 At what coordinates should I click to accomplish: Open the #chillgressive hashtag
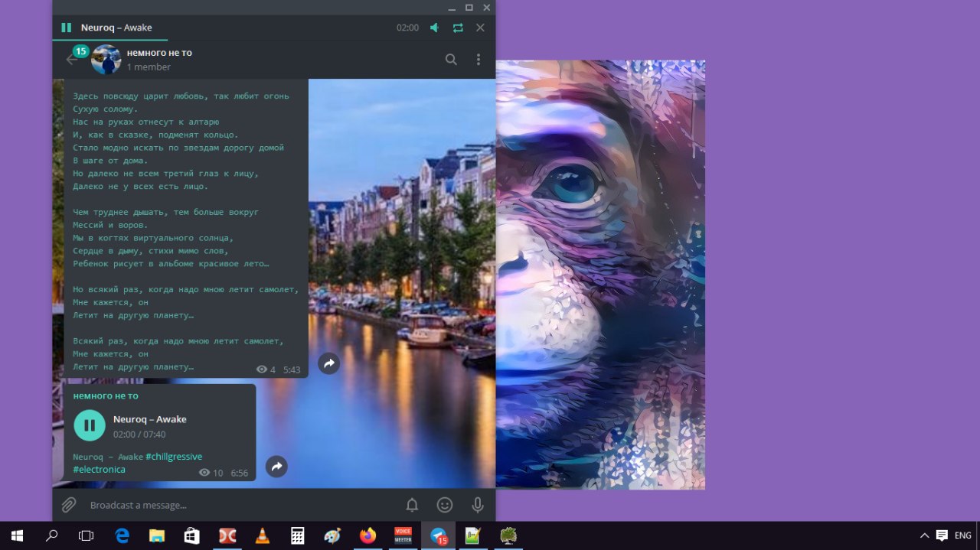(x=174, y=457)
